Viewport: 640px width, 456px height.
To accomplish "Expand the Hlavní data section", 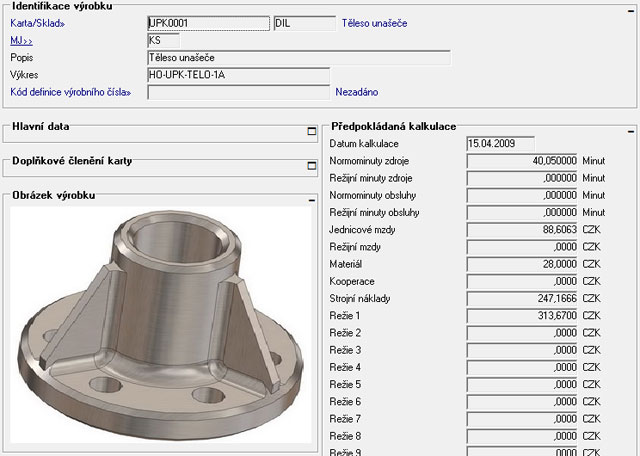I will pyautogui.click(x=311, y=131).
